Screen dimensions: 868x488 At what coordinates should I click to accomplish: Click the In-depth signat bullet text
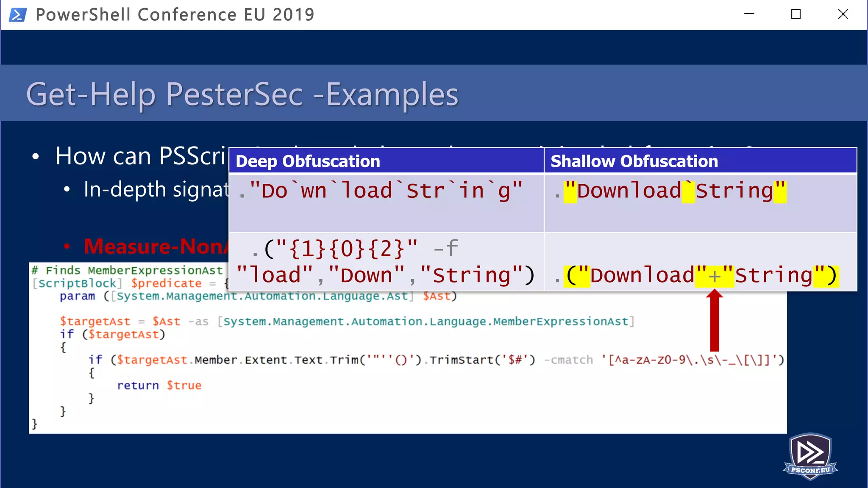tap(156, 189)
